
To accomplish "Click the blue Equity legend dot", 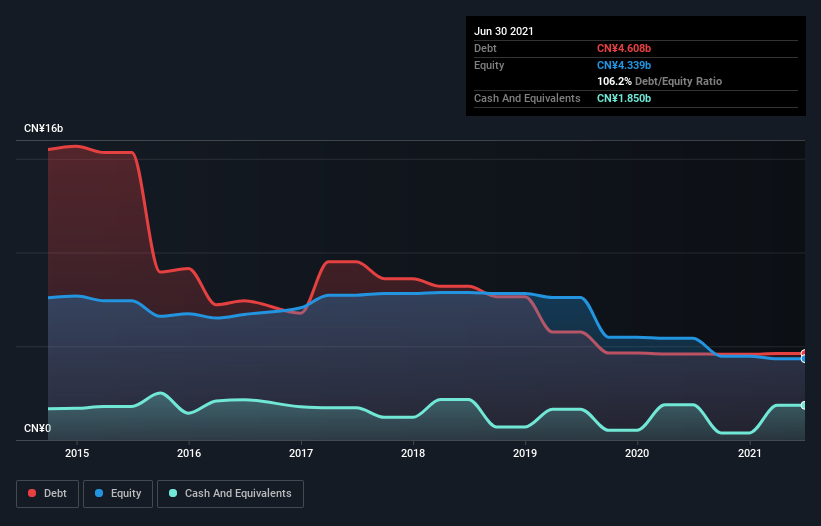I will (99, 493).
